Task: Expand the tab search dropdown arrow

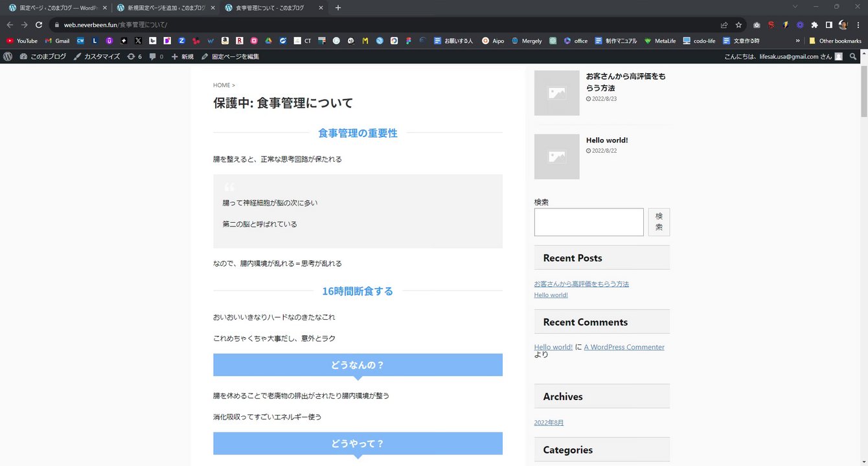Action: coord(795,6)
